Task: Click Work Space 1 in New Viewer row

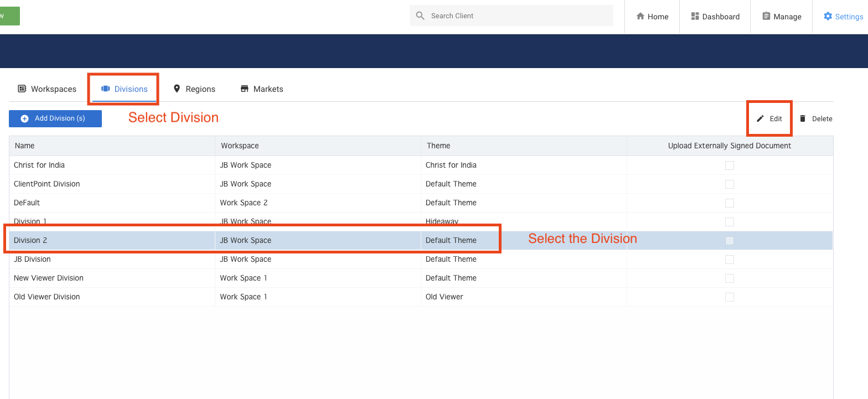Action: point(244,278)
